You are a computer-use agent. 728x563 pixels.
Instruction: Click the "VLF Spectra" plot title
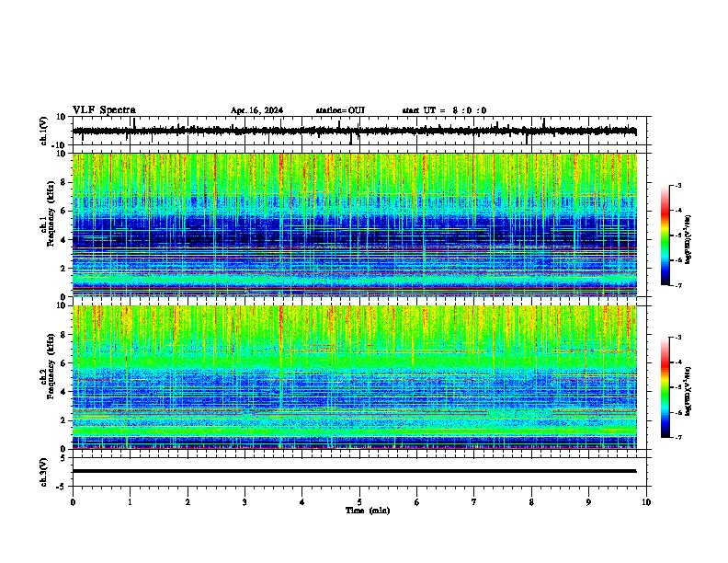[x=104, y=110]
